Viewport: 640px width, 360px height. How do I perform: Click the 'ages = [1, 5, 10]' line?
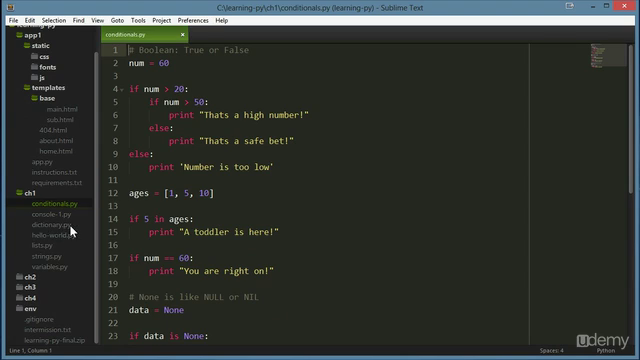(171, 193)
